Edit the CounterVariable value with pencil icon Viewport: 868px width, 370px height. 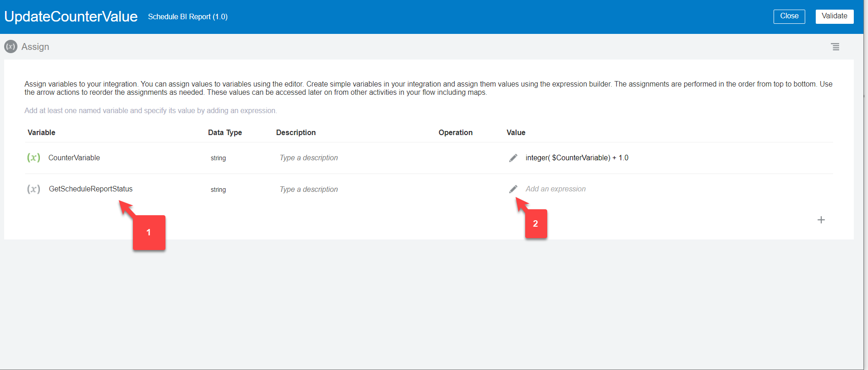513,158
